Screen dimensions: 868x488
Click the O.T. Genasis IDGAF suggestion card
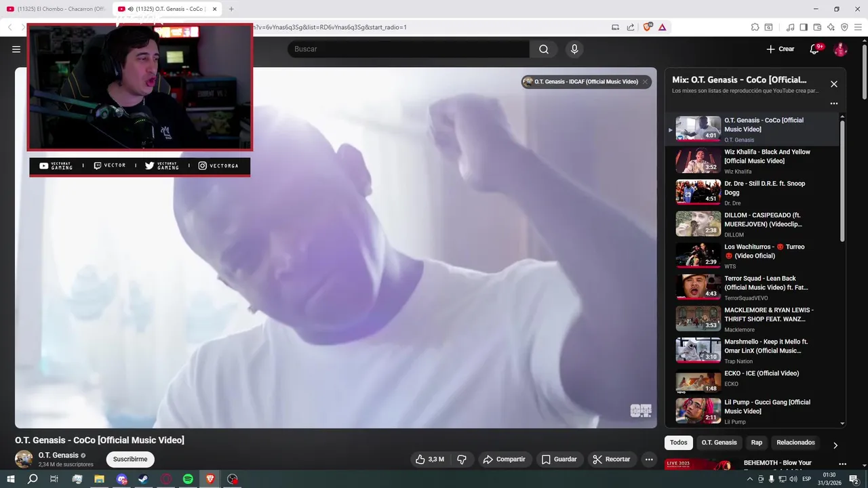point(585,82)
